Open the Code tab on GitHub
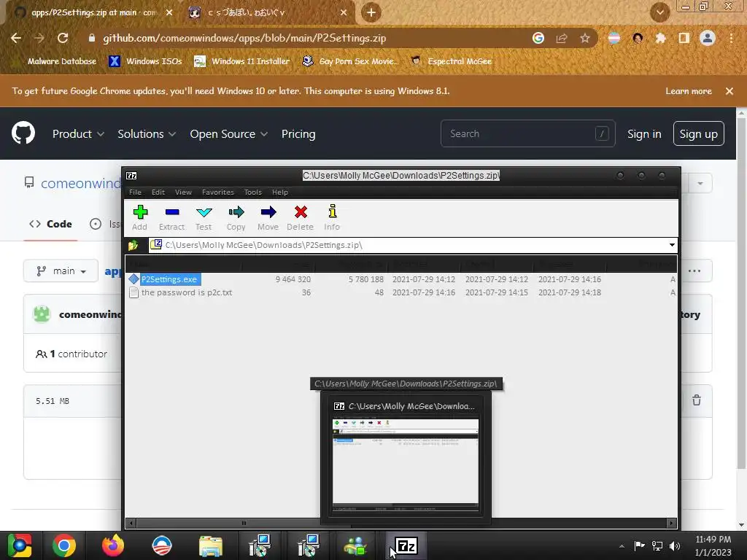 coord(50,224)
